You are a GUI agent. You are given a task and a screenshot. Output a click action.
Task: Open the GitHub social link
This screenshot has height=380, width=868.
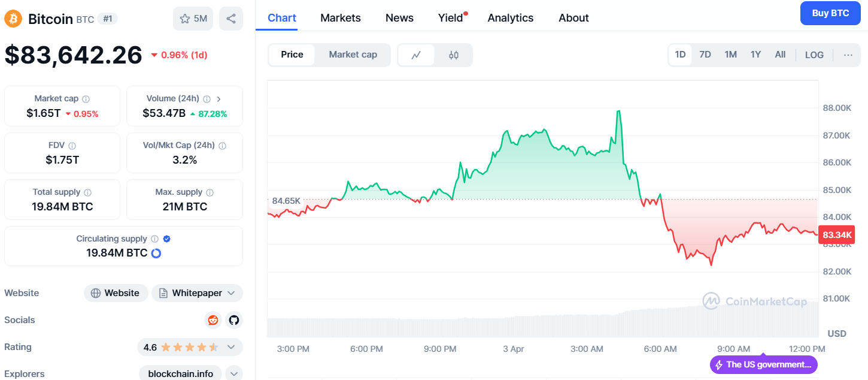(234, 320)
